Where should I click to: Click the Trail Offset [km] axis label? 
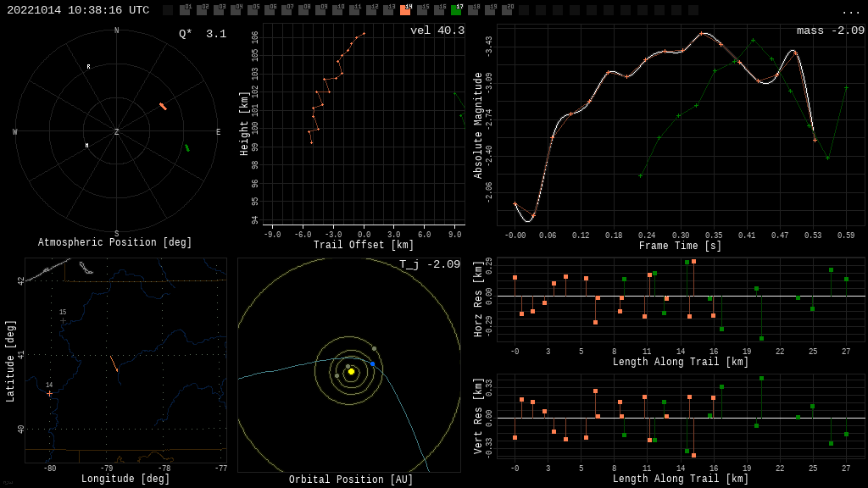364,245
